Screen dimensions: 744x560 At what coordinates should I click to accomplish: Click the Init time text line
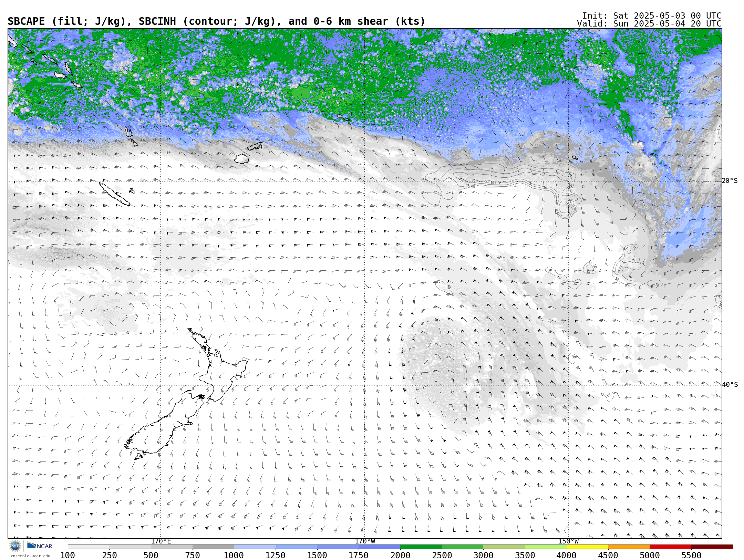651,16
